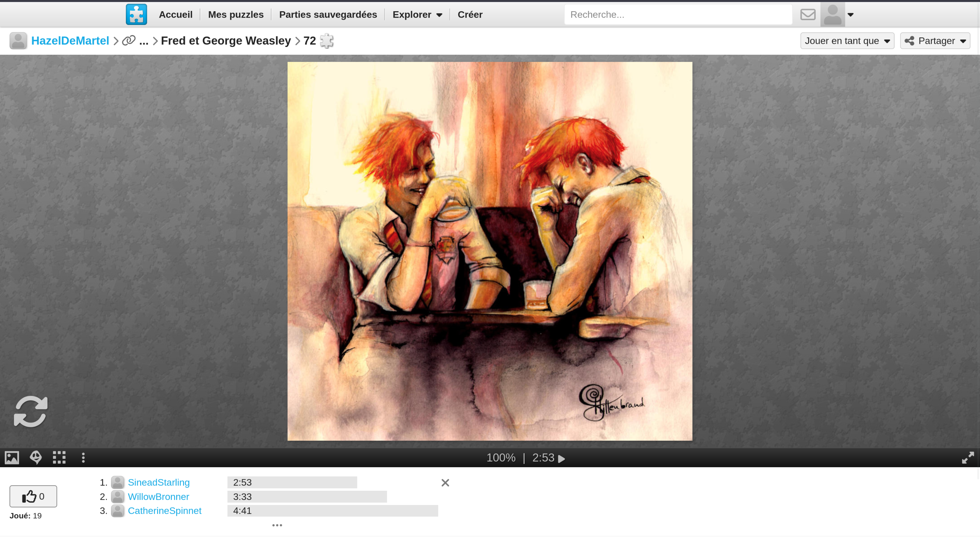This screenshot has height=537, width=980.
Task: Click the arrange pieces grid icon
Action: pyautogui.click(x=59, y=457)
